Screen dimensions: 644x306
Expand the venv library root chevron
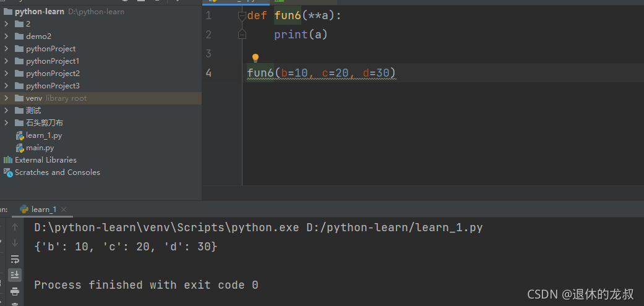coord(6,98)
